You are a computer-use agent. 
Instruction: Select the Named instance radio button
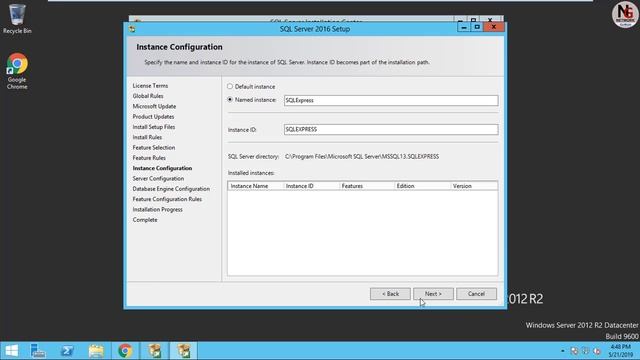coord(230,100)
